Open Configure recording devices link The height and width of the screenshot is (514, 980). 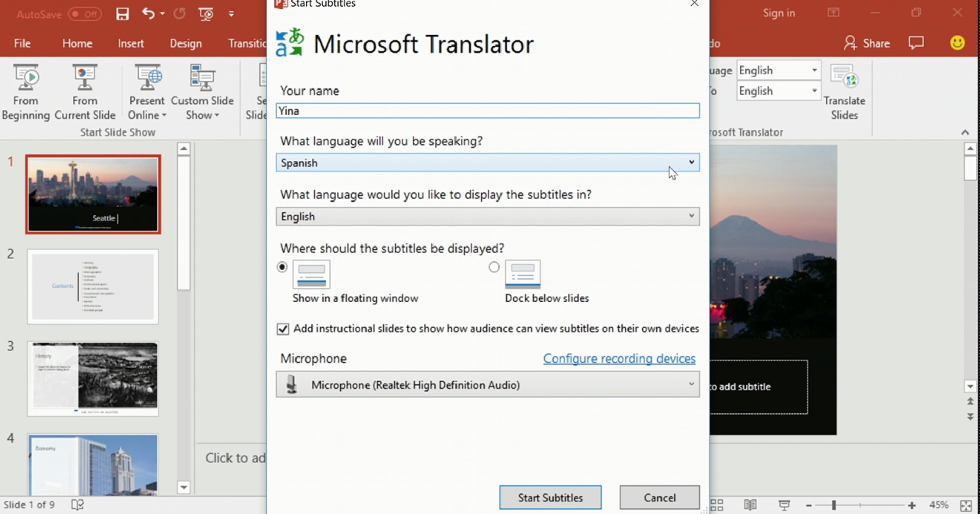click(x=619, y=359)
